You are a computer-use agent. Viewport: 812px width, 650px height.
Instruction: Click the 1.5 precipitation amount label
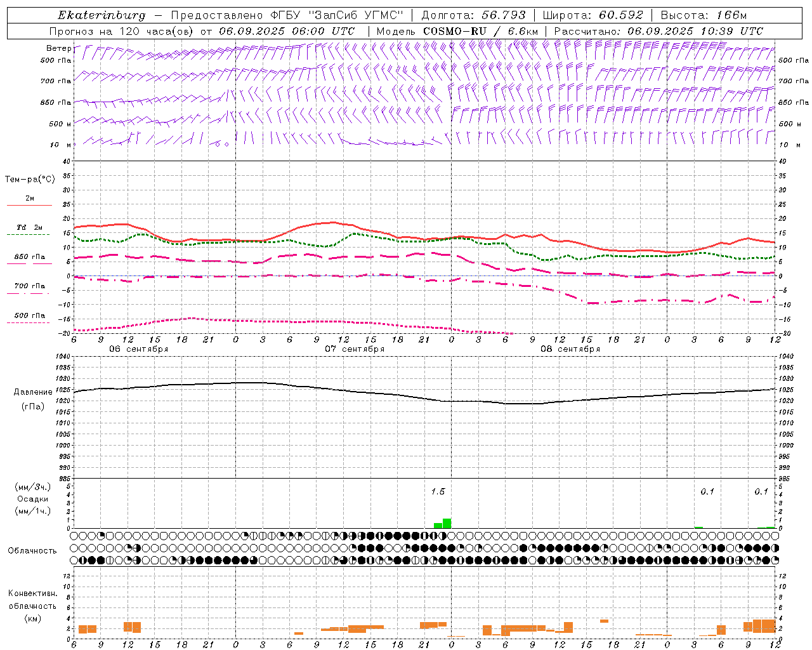(x=438, y=491)
